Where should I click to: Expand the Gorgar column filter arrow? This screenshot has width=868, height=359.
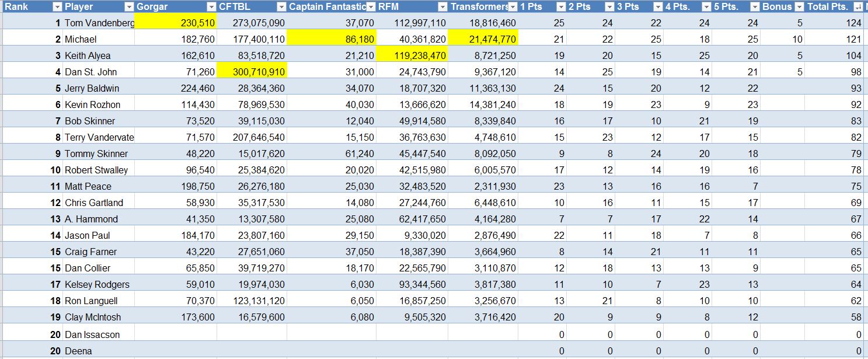211,7
